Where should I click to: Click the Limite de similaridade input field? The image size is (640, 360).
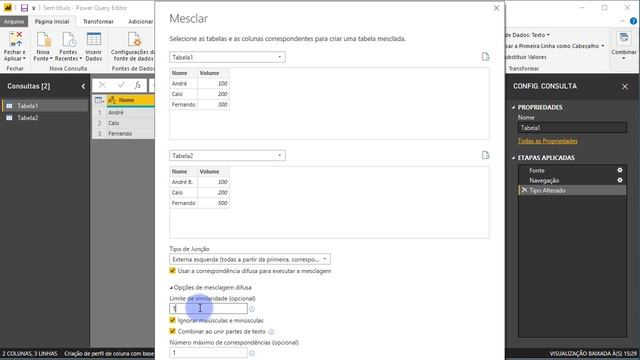click(x=208, y=309)
